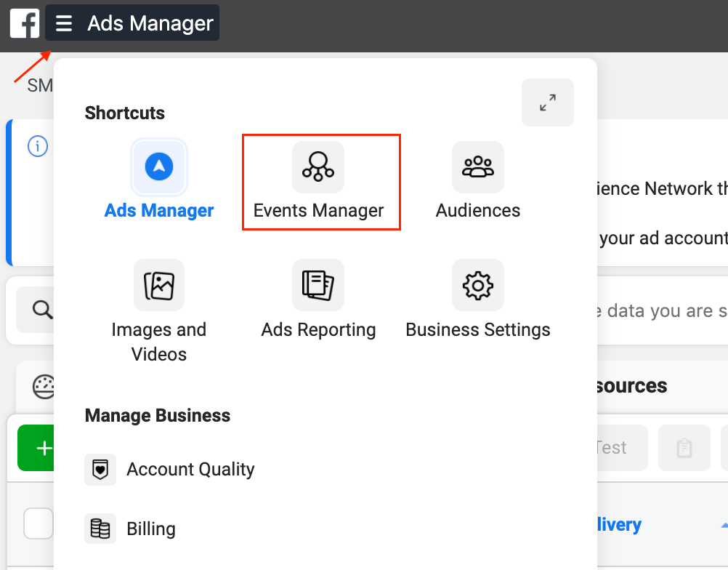
Task: Click the Events Manager label
Action: tap(318, 210)
